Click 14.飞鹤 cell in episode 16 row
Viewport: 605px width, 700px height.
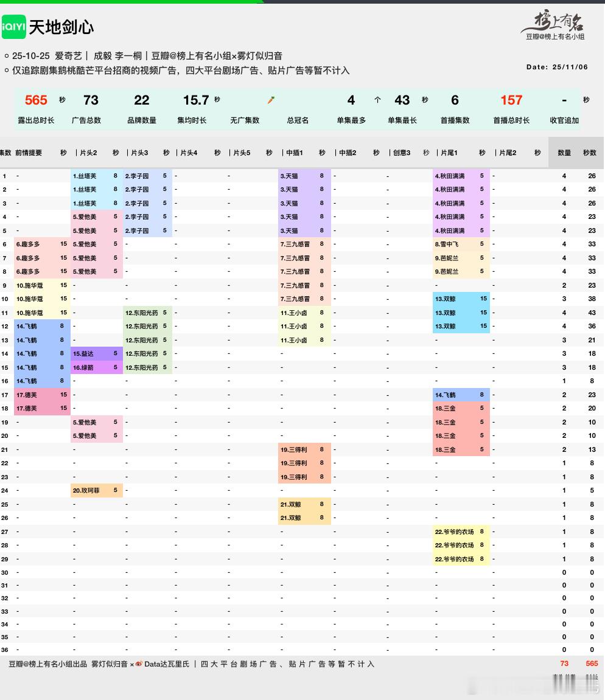[x=42, y=381]
